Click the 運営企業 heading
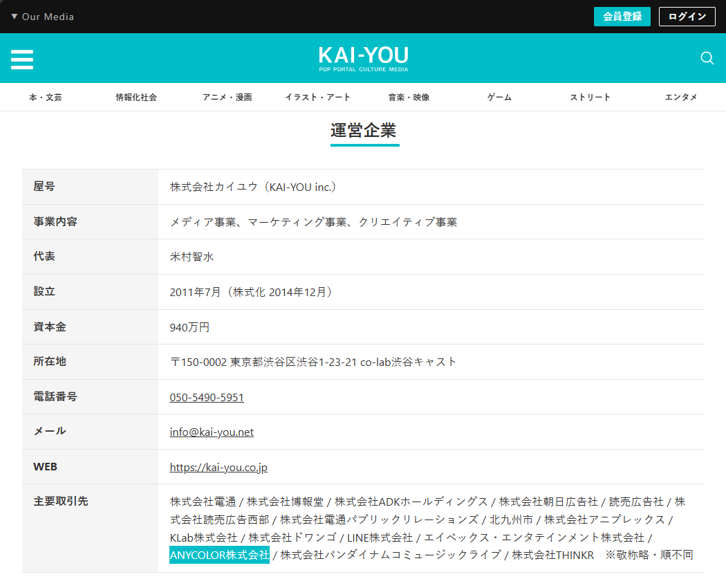The height and width of the screenshot is (588, 726). [364, 131]
